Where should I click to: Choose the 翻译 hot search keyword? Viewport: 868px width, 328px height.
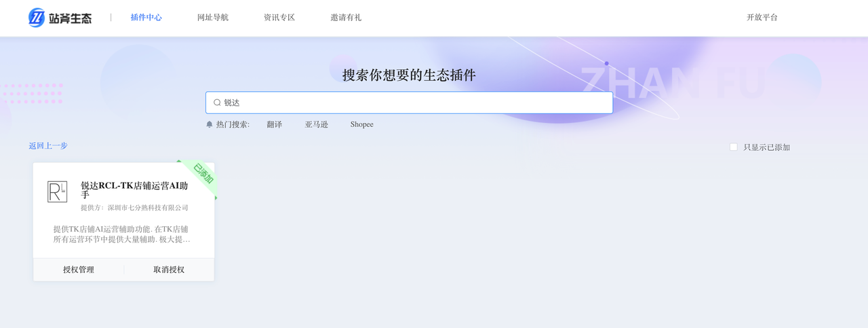275,124
